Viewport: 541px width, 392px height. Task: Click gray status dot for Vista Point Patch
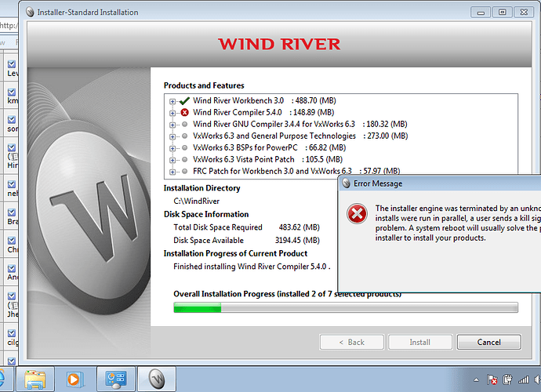pos(185,159)
